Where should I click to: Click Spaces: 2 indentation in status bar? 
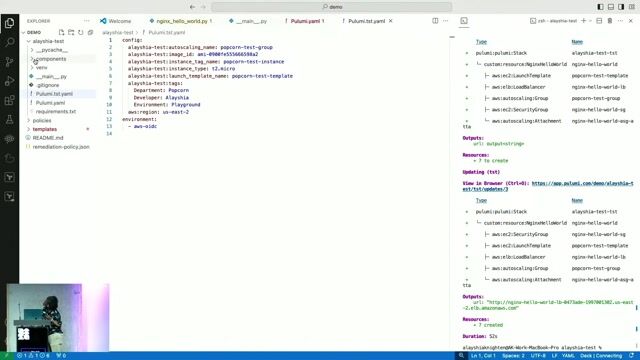(513, 356)
